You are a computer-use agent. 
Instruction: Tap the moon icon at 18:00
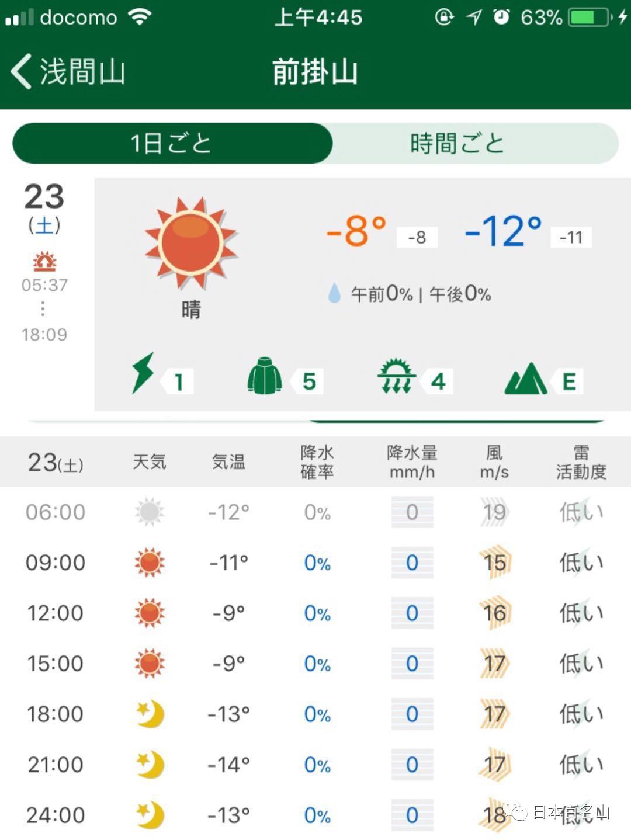[x=150, y=714]
